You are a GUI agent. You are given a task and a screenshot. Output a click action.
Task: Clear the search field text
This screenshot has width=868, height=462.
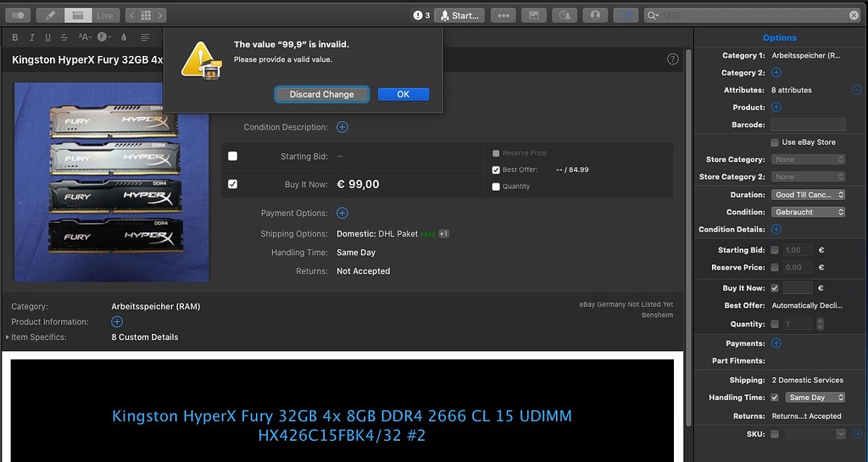pyautogui.click(x=854, y=15)
